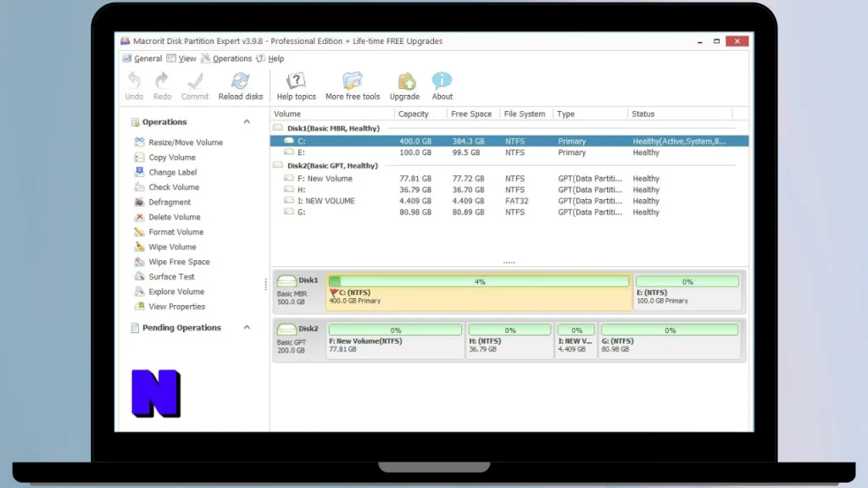The width and height of the screenshot is (868, 488).
Task: Sort by the Volume column header
Action: [332, 114]
